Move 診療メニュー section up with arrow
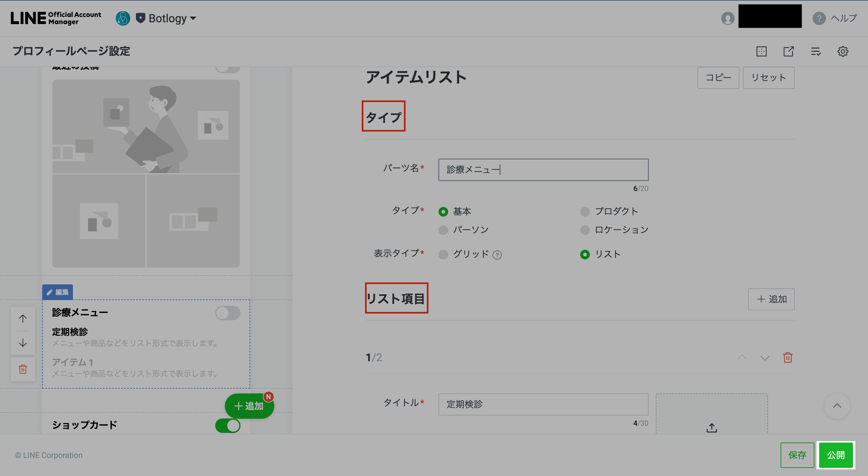 [23, 318]
